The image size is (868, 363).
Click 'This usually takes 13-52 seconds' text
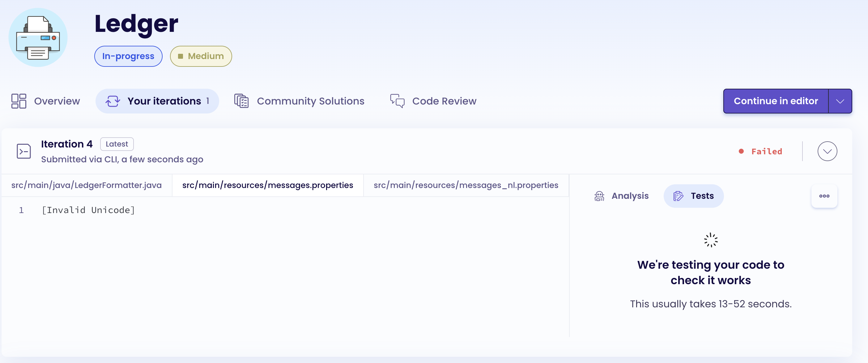(x=711, y=304)
